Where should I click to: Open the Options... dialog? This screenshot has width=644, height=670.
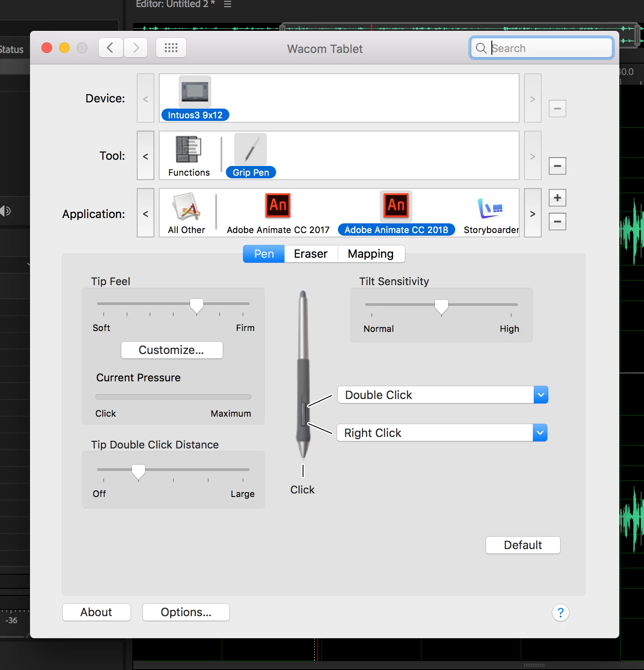[x=186, y=612]
